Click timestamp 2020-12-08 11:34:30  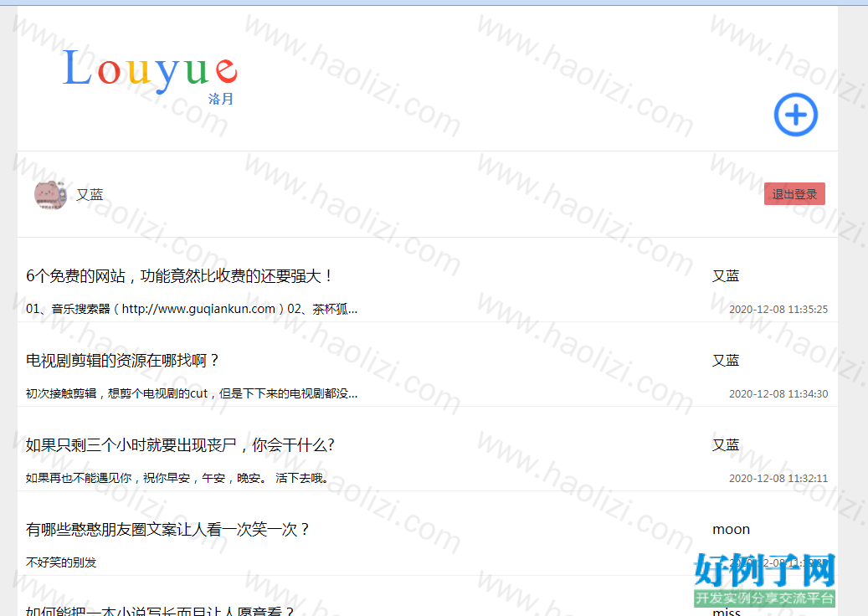click(778, 394)
